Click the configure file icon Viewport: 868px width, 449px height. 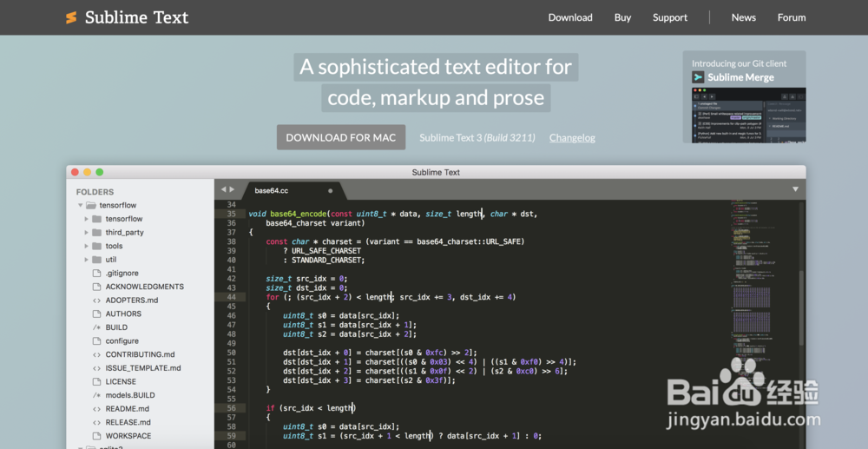96,341
